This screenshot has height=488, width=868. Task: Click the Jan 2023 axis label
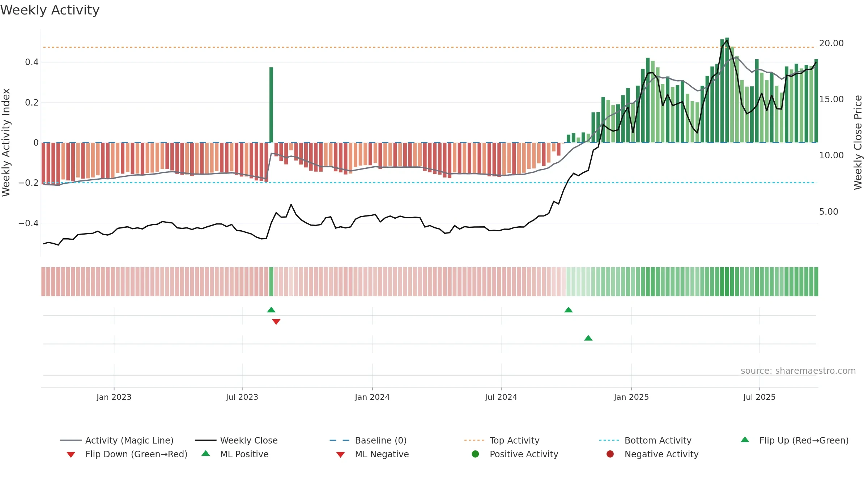(x=114, y=397)
